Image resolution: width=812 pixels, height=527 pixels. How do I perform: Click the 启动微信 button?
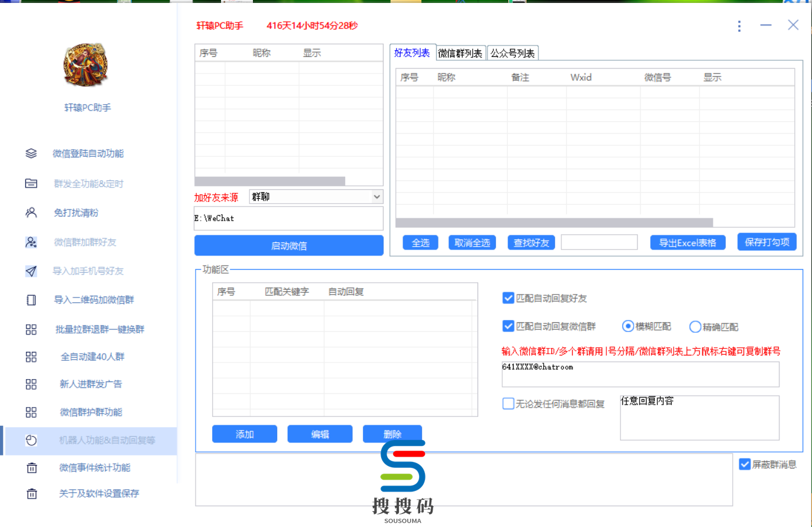click(x=289, y=245)
